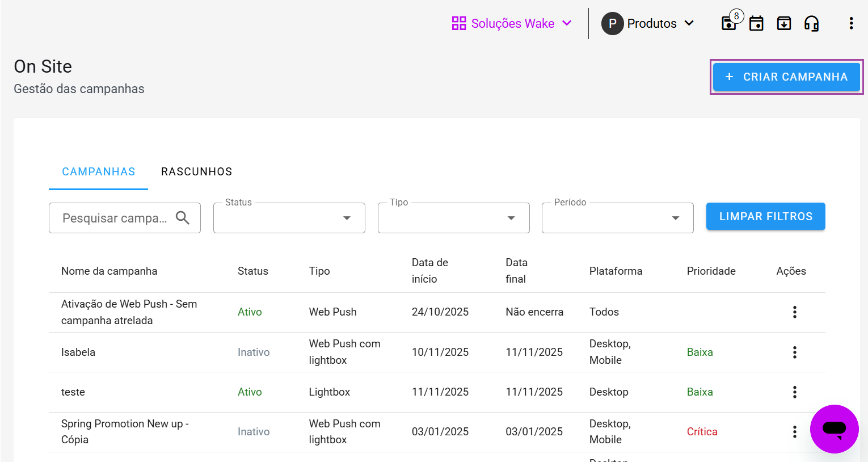The image size is (868, 462).
Task: Open actions for Ativação de Web Push row
Action: coord(794,312)
